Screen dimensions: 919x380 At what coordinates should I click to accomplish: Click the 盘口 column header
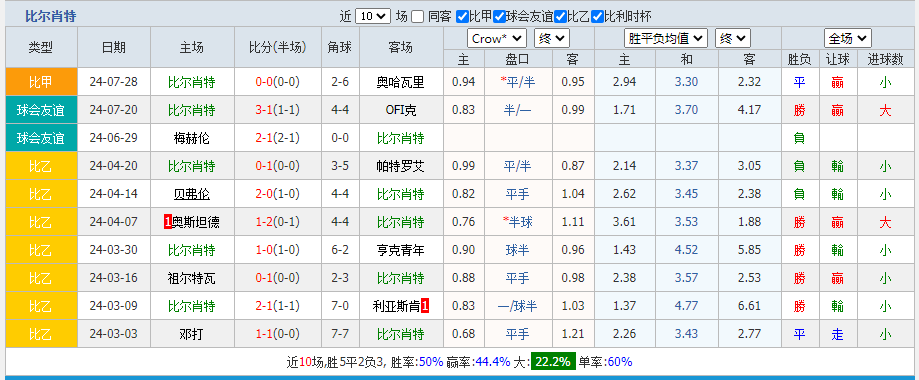(518, 59)
